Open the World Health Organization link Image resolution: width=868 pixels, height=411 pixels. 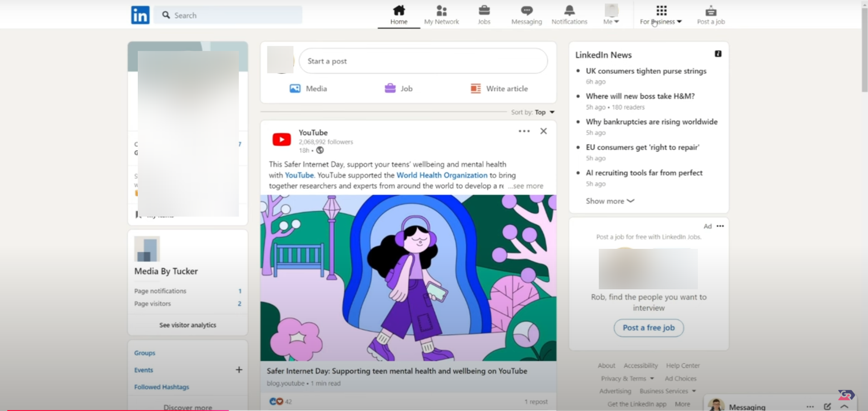coord(442,175)
